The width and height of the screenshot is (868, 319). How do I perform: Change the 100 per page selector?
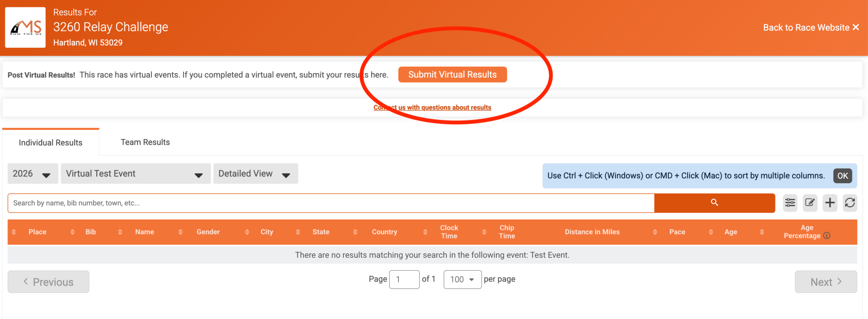tap(462, 279)
